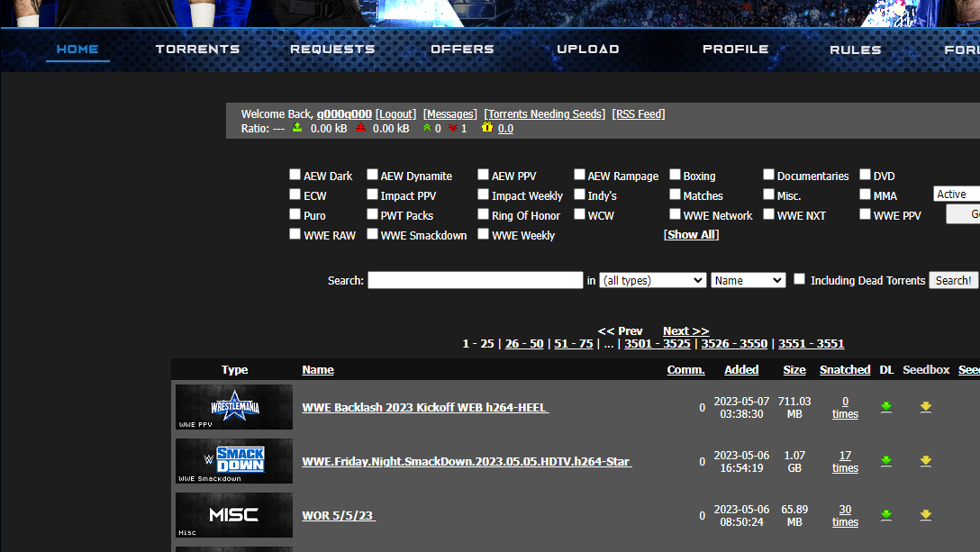980x552 pixels.
Task: Open the WWE Smackdown category thumbnail
Action: [x=234, y=461]
